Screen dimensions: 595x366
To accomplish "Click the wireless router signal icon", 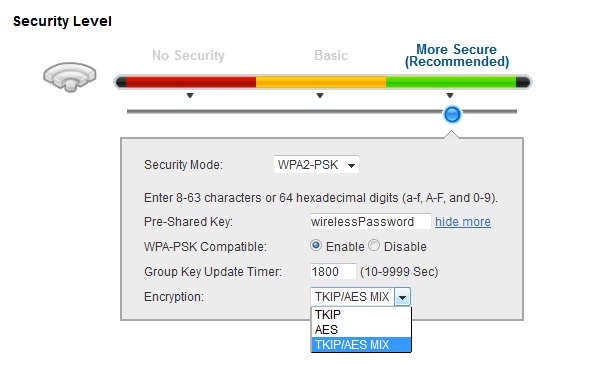I will coord(69,77).
